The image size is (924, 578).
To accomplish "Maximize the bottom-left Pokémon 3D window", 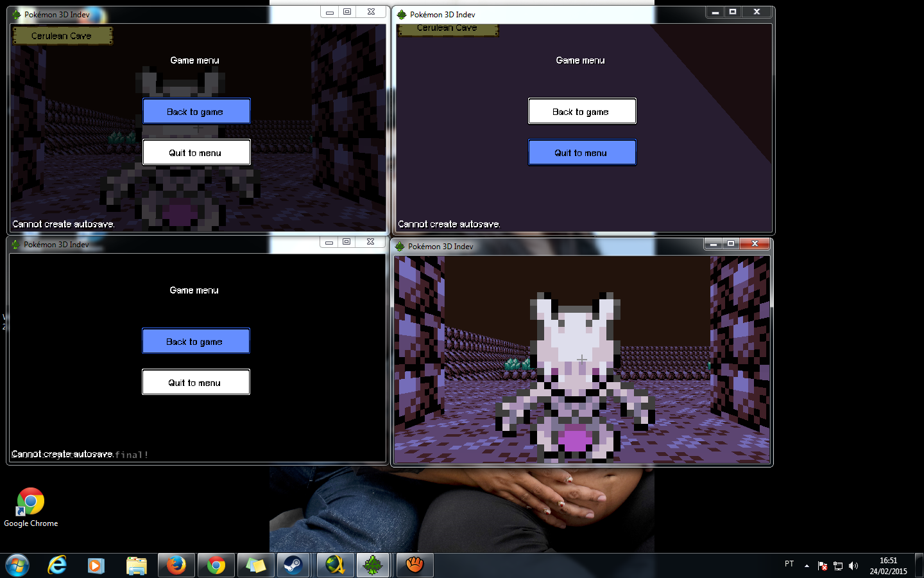I will click(346, 242).
